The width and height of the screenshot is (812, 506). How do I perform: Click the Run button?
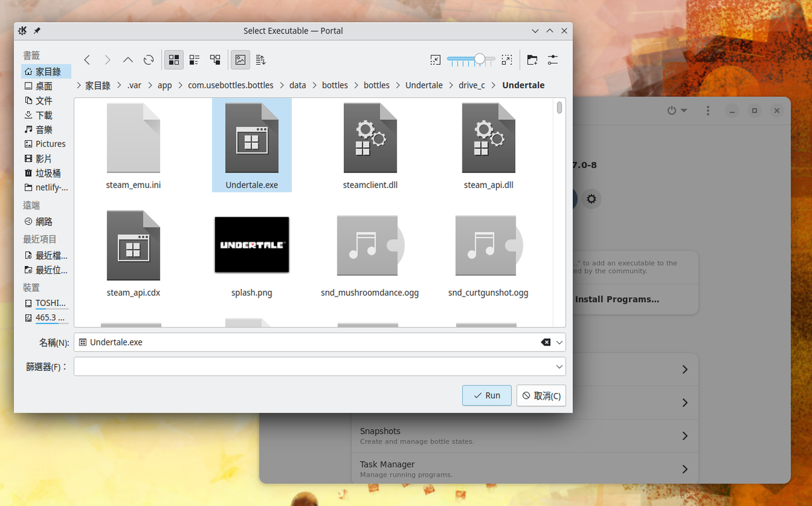(x=487, y=395)
